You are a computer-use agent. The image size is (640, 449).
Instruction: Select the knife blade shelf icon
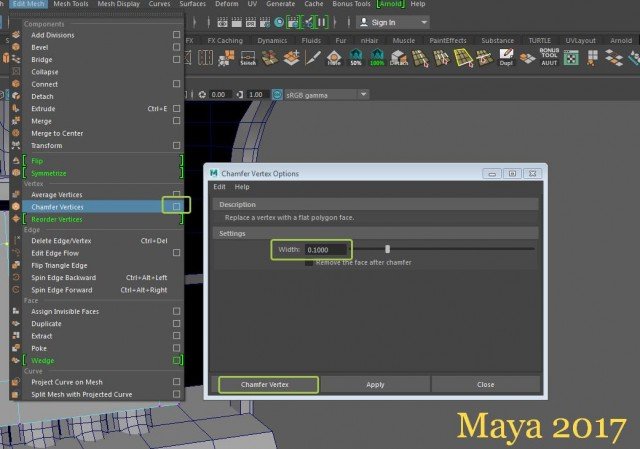[313, 58]
